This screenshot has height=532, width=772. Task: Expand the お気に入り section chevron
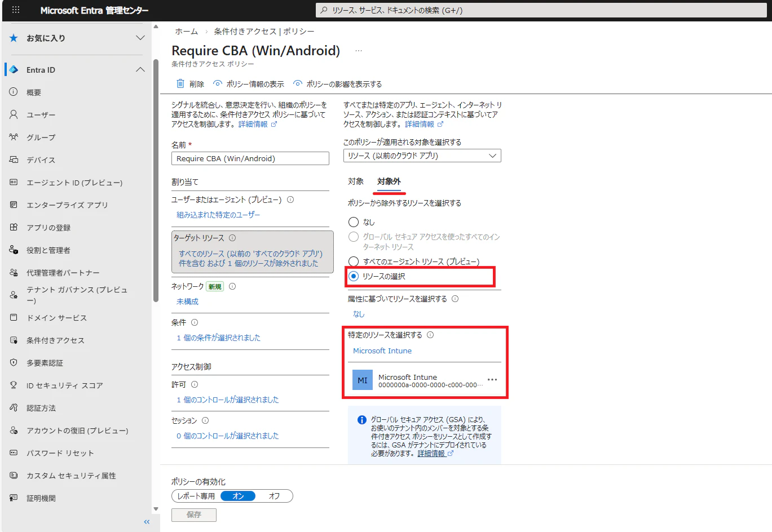point(140,38)
